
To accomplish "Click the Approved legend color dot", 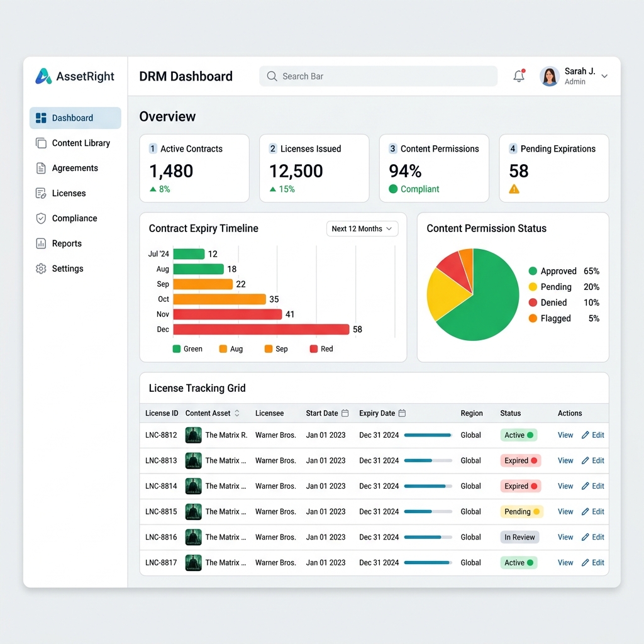I will click(x=533, y=271).
